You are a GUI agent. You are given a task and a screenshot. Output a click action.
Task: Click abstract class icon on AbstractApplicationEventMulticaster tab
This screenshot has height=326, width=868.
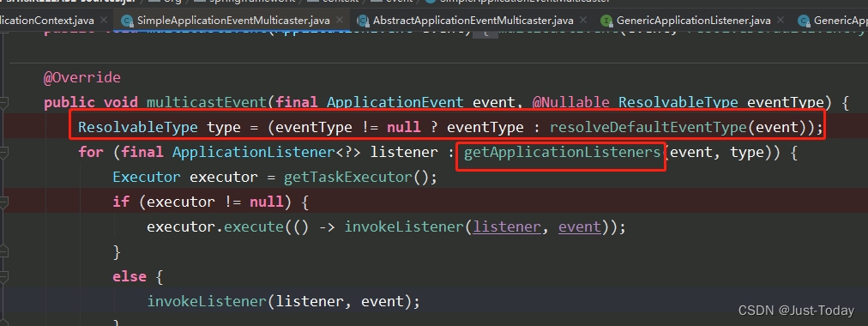click(x=363, y=21)
